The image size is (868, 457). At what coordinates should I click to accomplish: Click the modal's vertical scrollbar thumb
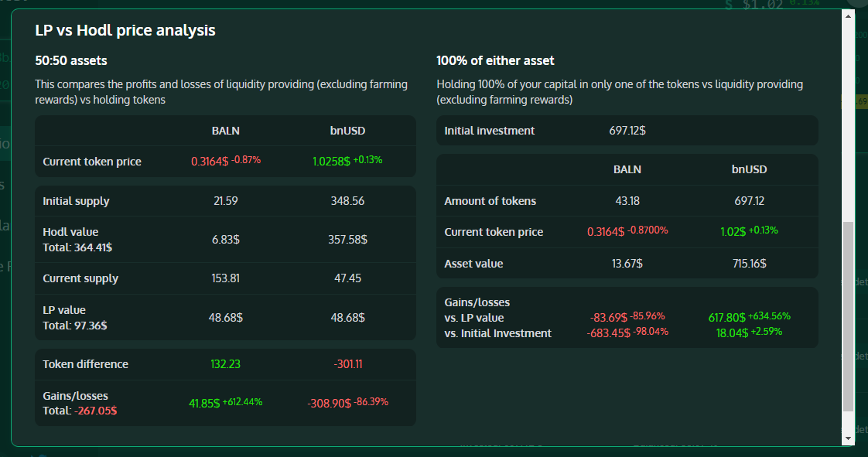coord(849,317)
